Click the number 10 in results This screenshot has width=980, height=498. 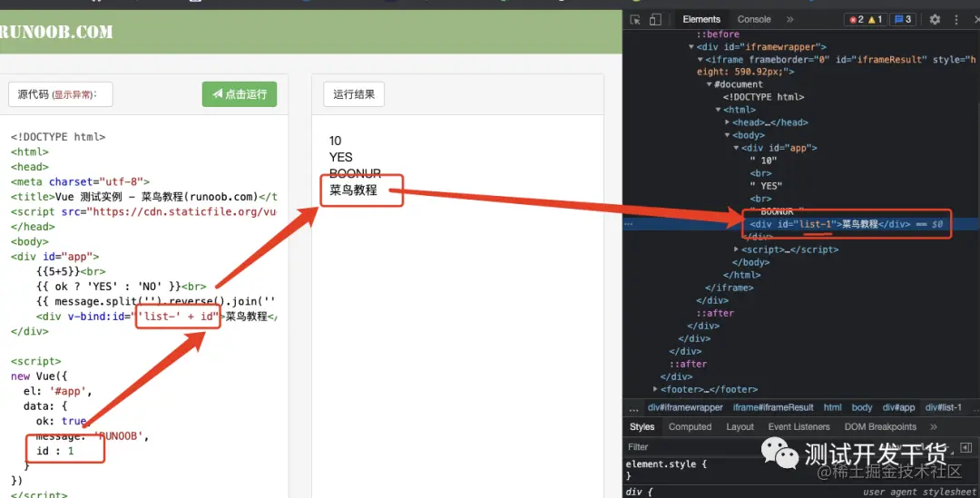(x=335, y=141)
